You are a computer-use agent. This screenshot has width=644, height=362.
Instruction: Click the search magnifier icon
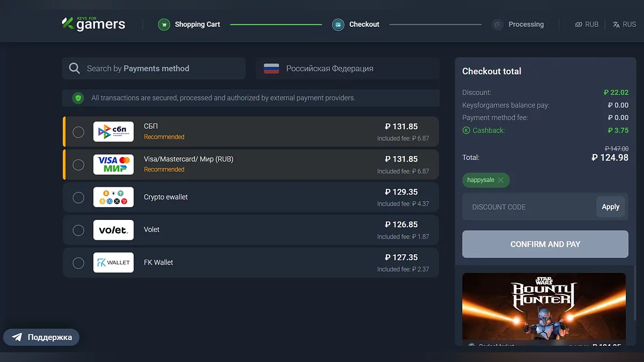pyautogui.click(x=75, y=69)
